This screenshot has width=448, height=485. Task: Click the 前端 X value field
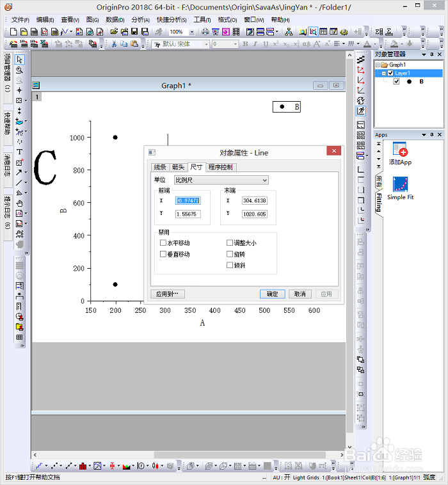(x=188, y=200)
